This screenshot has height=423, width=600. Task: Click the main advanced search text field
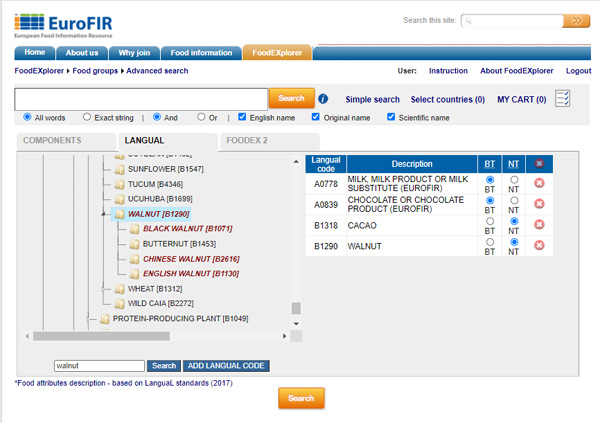(x=141, y=100)
